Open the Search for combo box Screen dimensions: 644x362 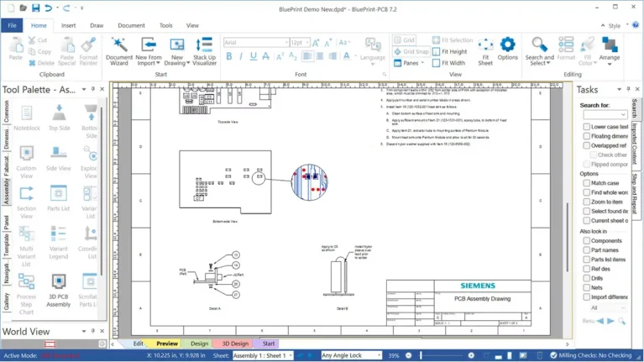pyautogui.click(x=605, y=114)
